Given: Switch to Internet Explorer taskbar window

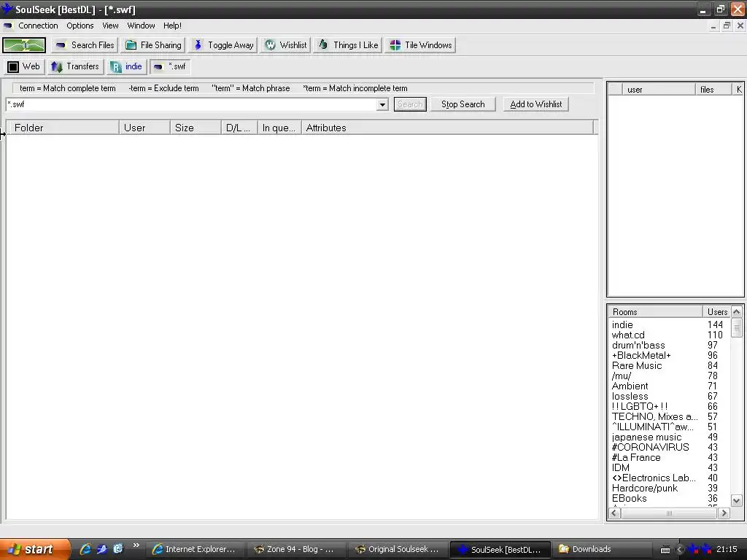Looking at the screenshot, I should click(194, 549).
